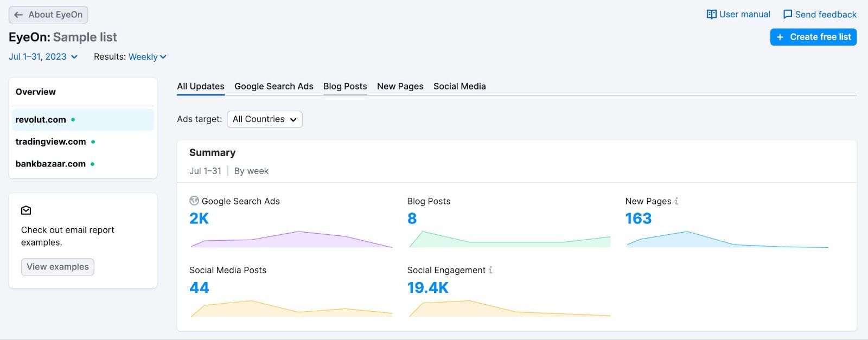This screenshot has height=340, width=868.
Task: Open the Jul 1–31, 2023 date picker
Action: pyautogui.click(x=43, y=57)
